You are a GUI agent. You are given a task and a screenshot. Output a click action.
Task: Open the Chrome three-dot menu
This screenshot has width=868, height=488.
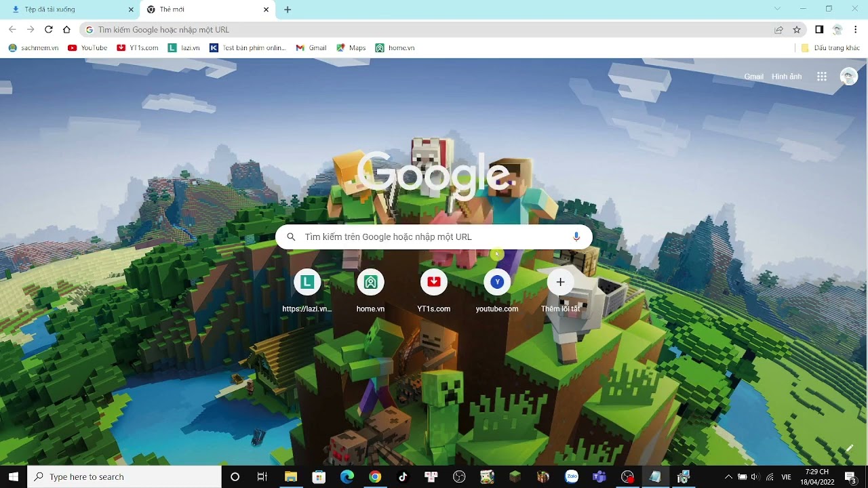pos(856,29)
